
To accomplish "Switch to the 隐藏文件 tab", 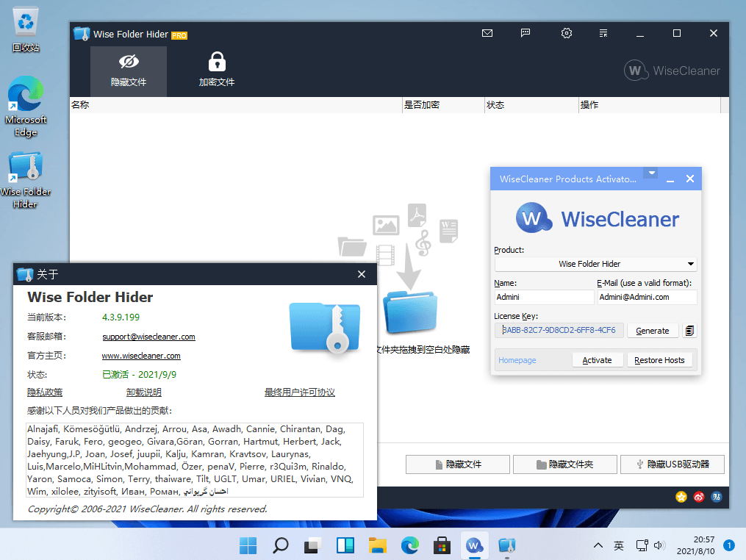I will click(129, 71).
